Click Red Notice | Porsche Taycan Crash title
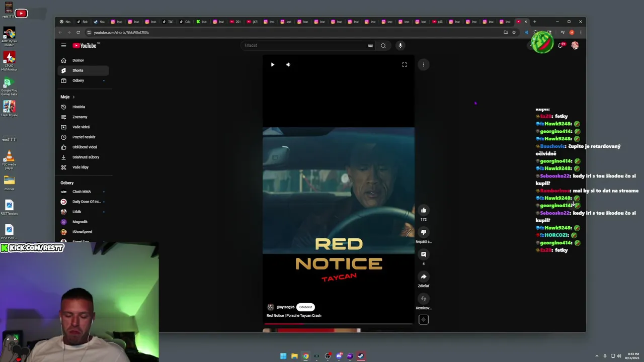Screen dimensions: 644x362 coord(294,316)
